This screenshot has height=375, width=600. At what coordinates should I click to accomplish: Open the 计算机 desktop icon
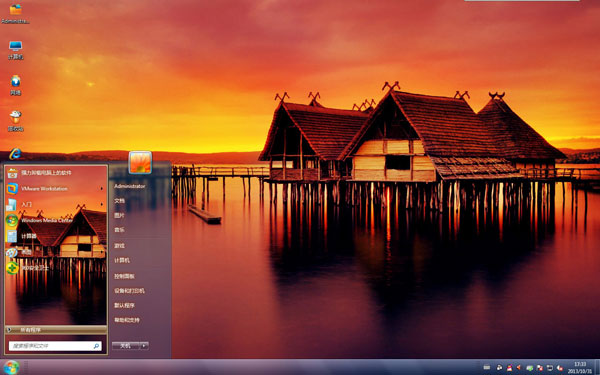pos(16,50)
